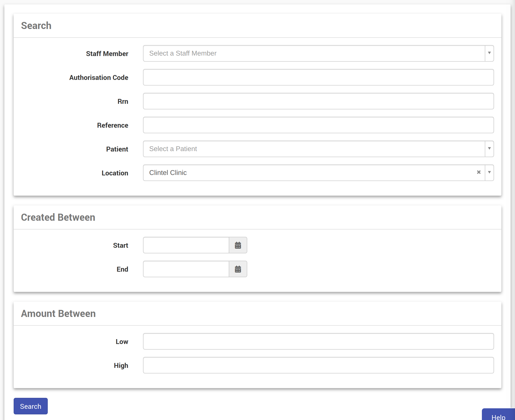Open the Start date calendar picker
Image resolution: width=515 pixels, height=420 pixels.
click(238, 245)
